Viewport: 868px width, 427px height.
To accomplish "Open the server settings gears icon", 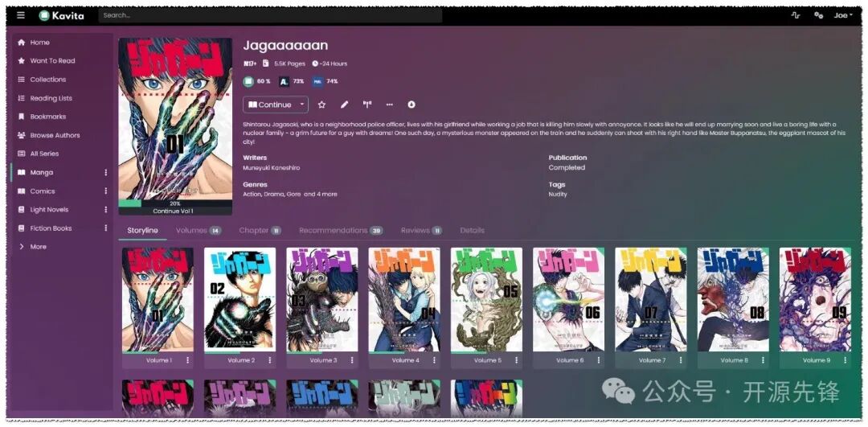I will tap(818, 15).
